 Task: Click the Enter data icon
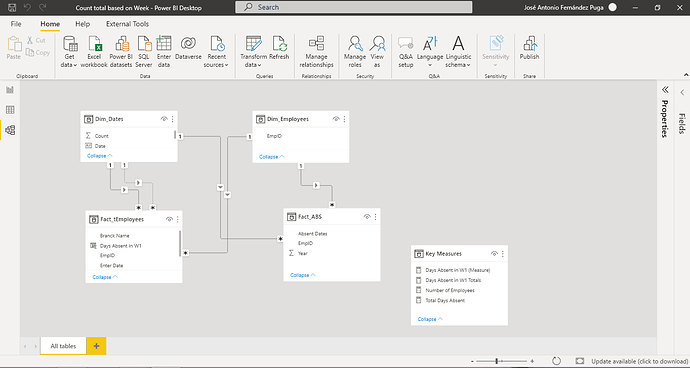point(164,44)
